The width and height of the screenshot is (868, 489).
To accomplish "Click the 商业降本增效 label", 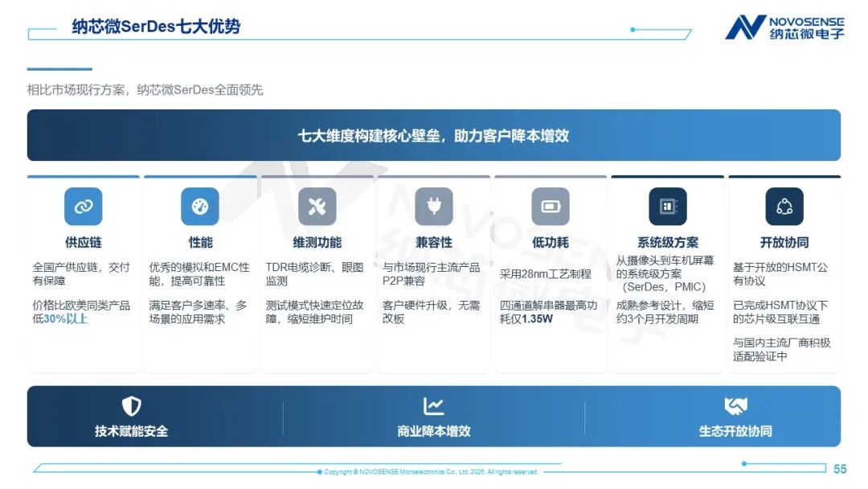I will (x=434, y=431).
